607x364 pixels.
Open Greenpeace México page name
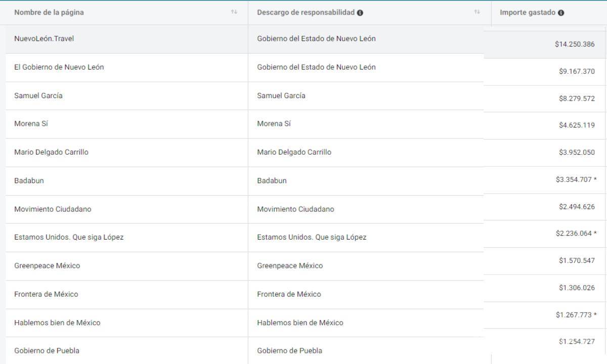coord(47,266)
